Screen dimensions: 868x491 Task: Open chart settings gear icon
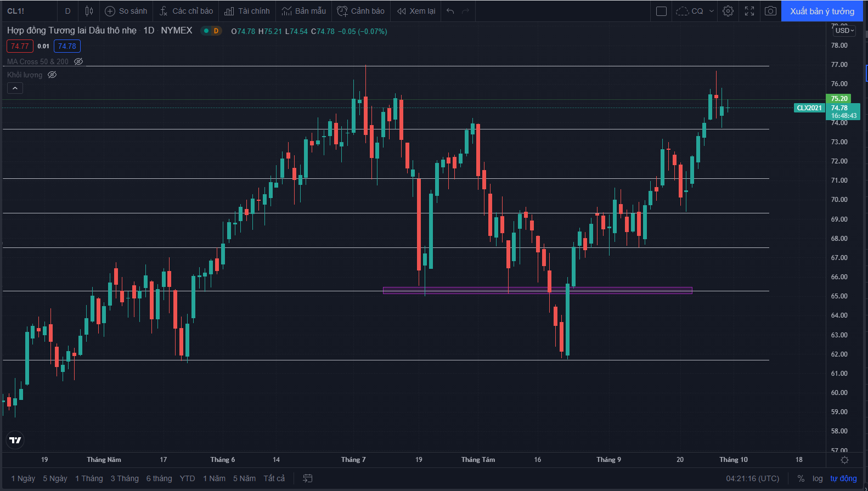pyautogui.click(x=728, y=11)
